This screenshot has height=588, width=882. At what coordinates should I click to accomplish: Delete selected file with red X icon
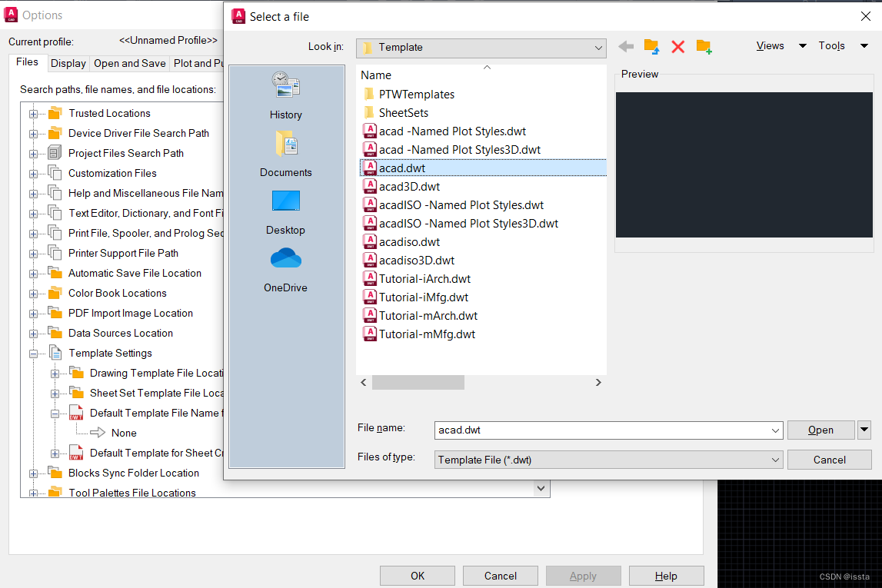(677, 47)
